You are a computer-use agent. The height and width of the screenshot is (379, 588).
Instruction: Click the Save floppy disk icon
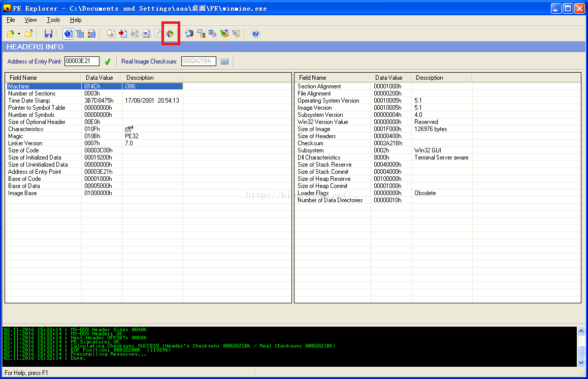48,34
